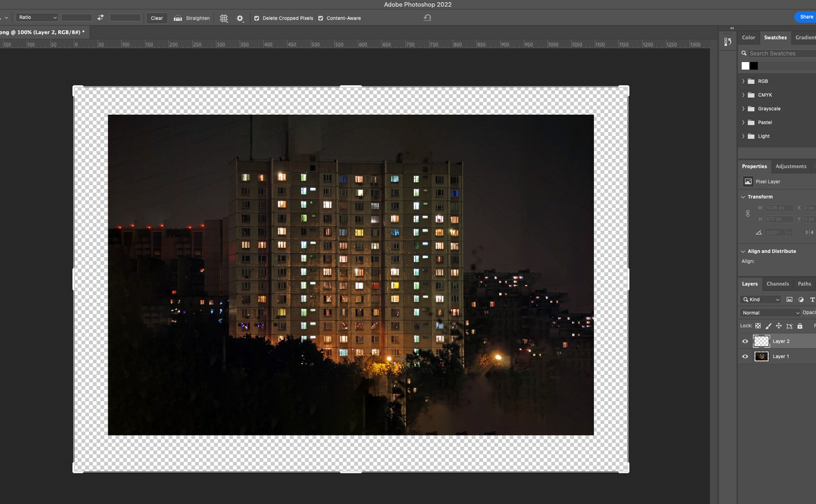Switch to the Color tab
Viewport: 816px width, 504px height.
pyautogui.click(x=749, y=38)
